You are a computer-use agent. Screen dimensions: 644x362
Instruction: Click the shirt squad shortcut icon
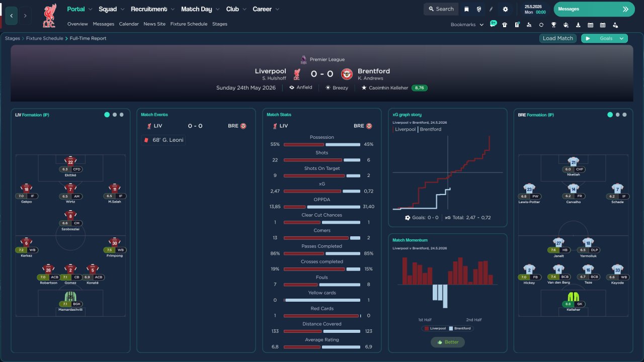click(x=505, y=25)
